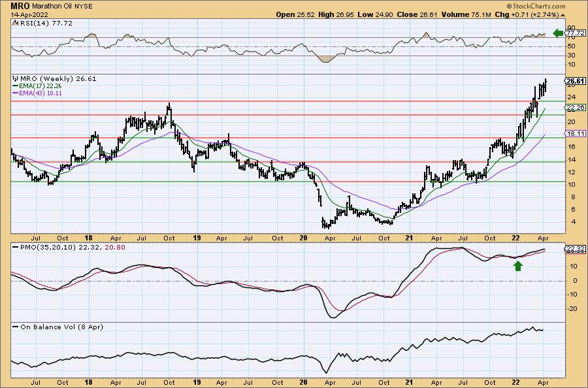The image size is (588, 388).
Task: Click the StockCharts.com copyright text
Action: tap(536, 6)
